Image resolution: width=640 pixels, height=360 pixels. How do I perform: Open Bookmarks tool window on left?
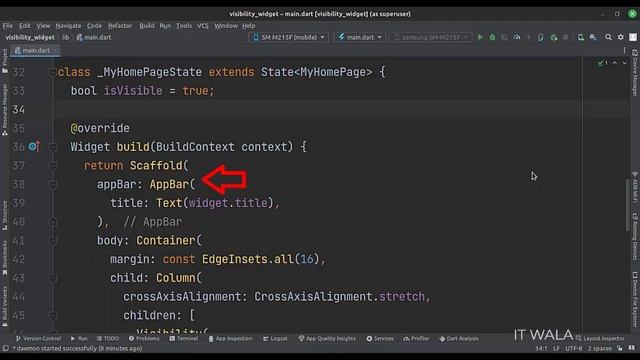point(5,258)
